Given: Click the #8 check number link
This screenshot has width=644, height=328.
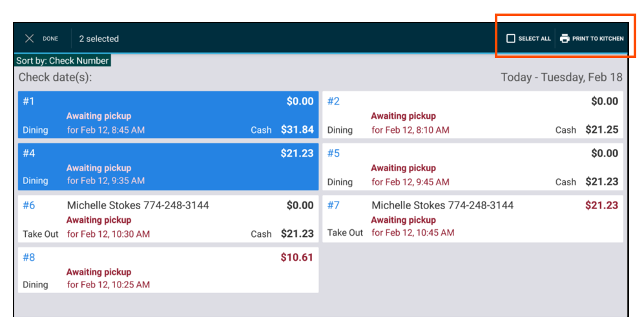Looking at the screenshot, I should point(29,258).
